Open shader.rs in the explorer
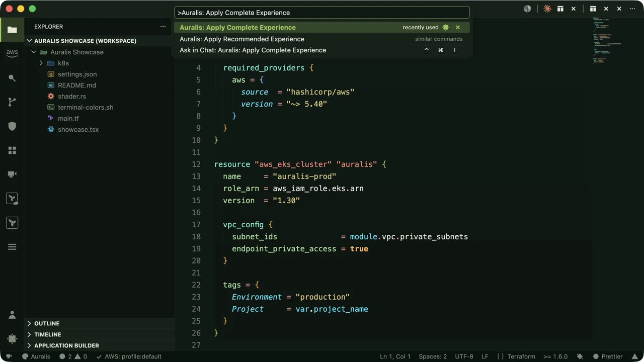The image size is (644, 362). pyautogui.click(x=100, y=96)
